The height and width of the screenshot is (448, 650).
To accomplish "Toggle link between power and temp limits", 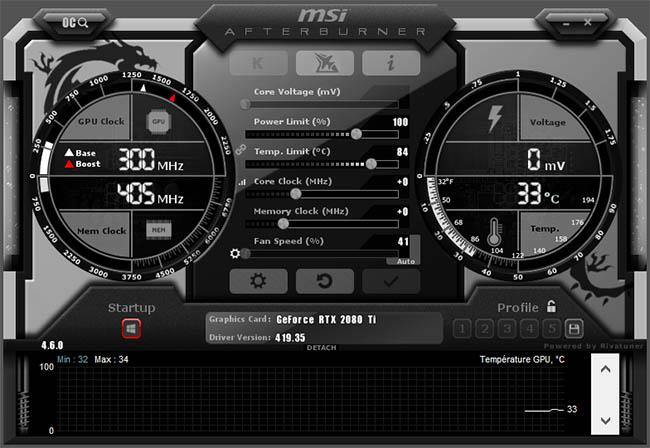I will [x=239, y=148].
